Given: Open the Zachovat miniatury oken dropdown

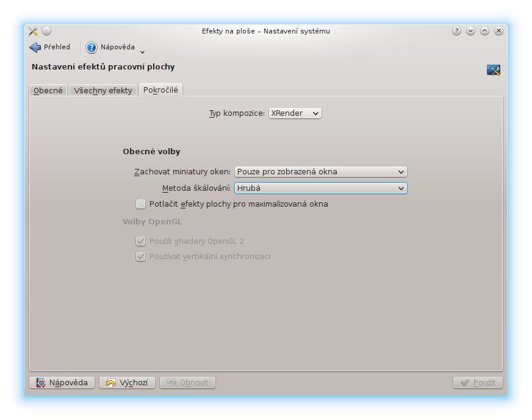Looking at the screenshot, I should click(x=321, y=172).
